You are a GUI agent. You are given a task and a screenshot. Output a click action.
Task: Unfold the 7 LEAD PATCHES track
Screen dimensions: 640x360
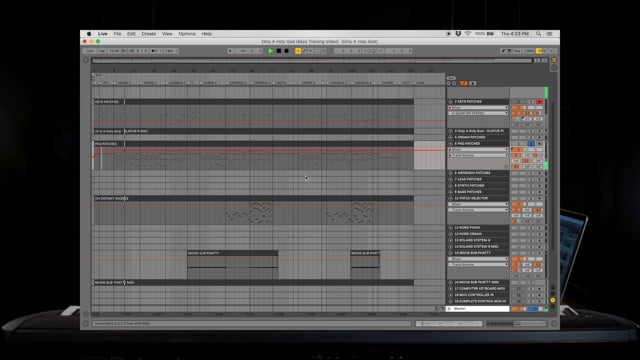point(451,179)
